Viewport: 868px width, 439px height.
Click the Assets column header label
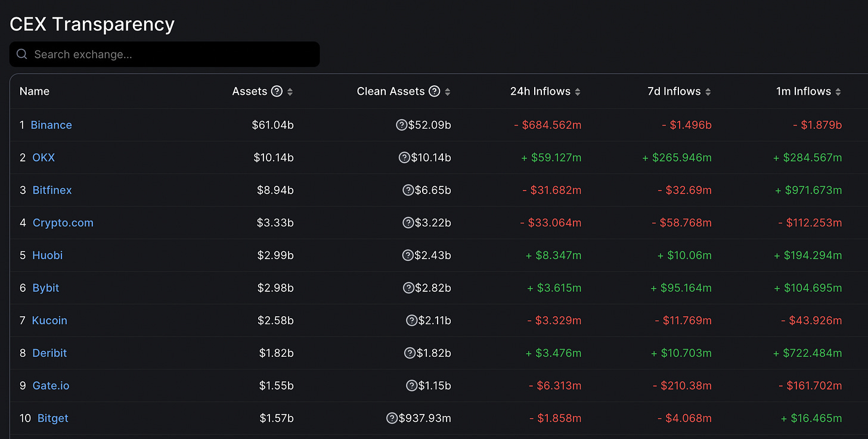250,91
